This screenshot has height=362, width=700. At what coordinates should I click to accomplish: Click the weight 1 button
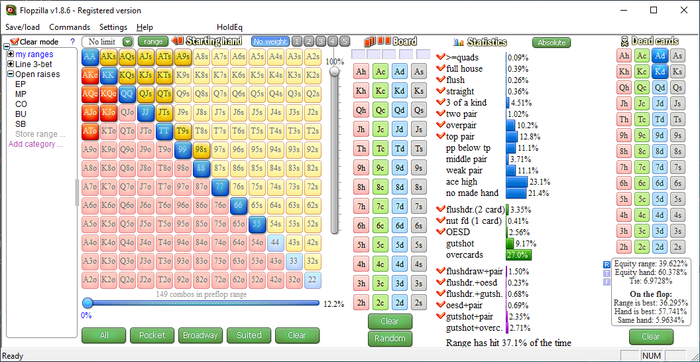(297, 42)
